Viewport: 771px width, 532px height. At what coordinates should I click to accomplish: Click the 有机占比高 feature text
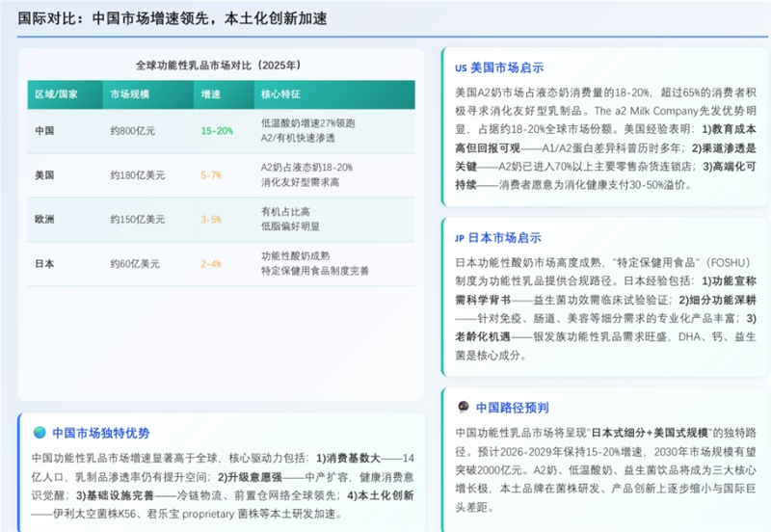pos(285,212)
